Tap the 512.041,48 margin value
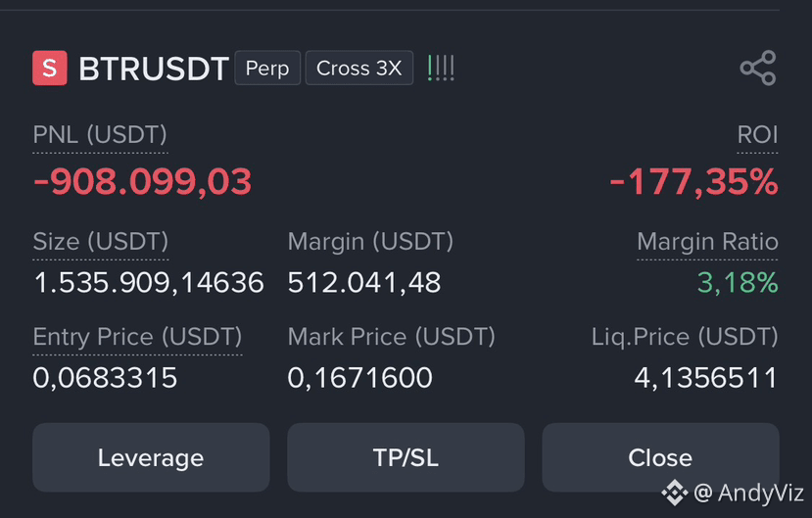 coord(364,283)
